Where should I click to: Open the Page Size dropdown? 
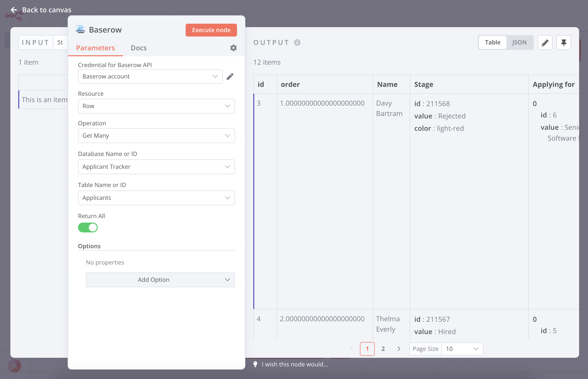click(462, 349)
